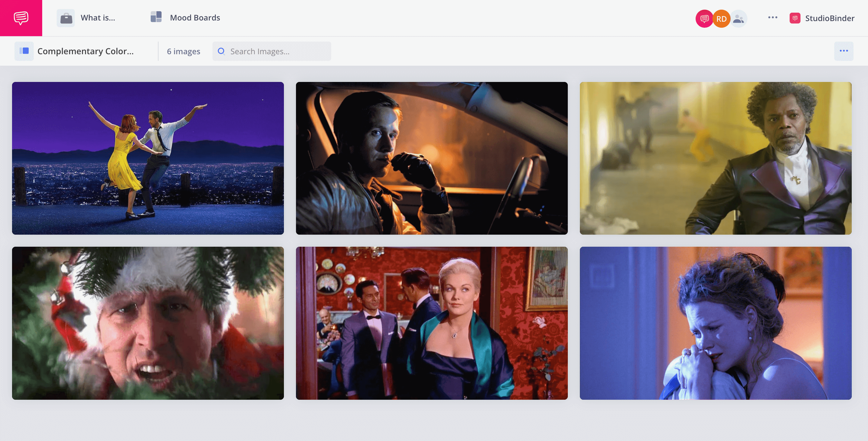Go to Mood Boards tab
This screenshot has width=868, height=441.
click(x=195, y=18)
